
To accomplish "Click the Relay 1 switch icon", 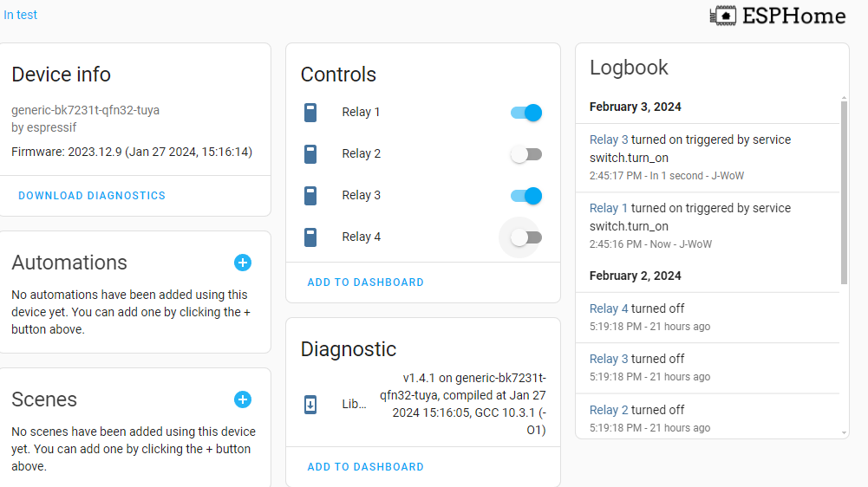I will (310, 113).
